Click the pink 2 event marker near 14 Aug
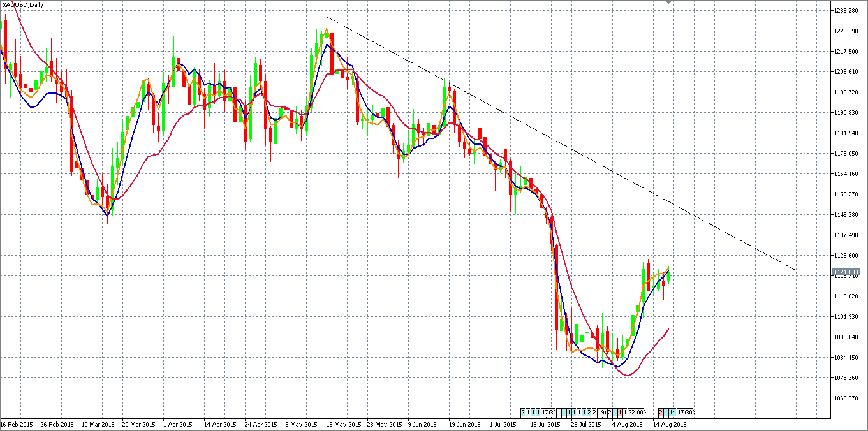 point(661,412)
